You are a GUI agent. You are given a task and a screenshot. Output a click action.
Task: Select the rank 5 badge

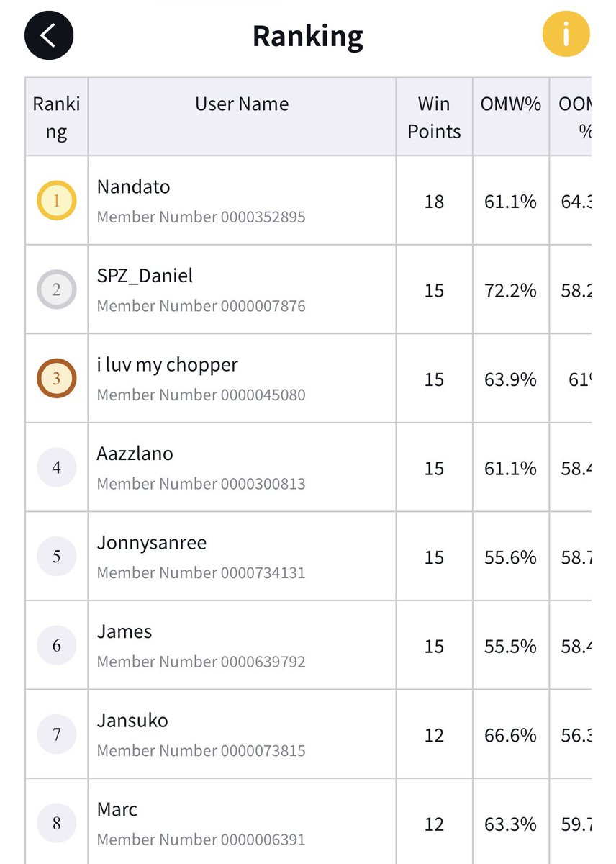[56, 556]
